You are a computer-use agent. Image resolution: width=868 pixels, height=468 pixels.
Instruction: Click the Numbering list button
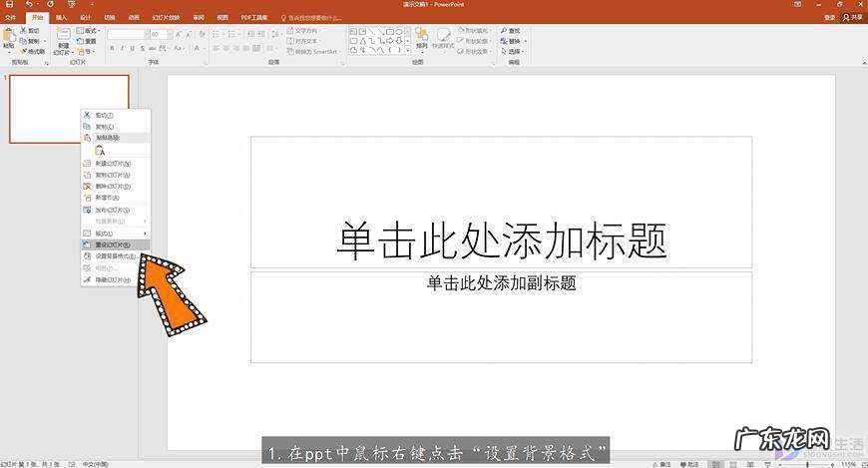point(233,34)
